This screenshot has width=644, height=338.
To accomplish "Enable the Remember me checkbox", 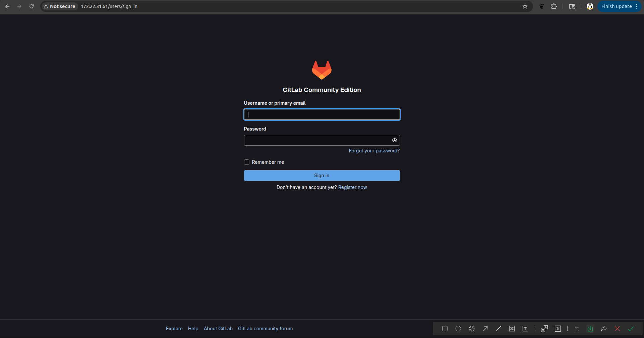I will pyautogui.click(x=246, y=162).
